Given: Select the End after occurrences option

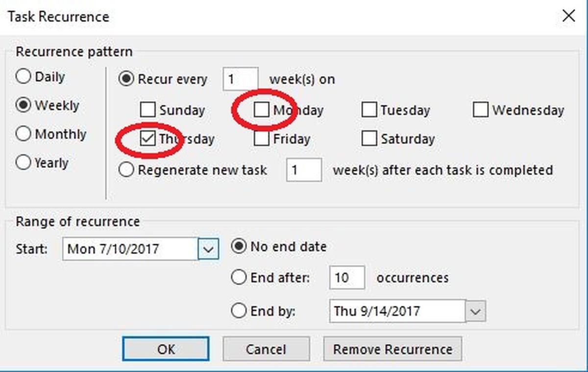Looking at the screenshot, I should (x=239, y=278).
